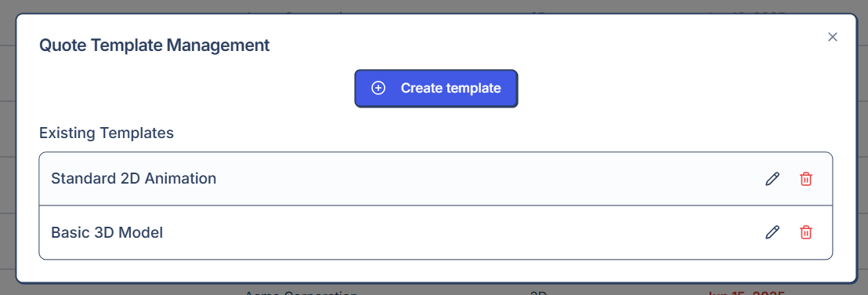Click the plus circle icon in Create template
This screenshot has width=868, height=295.
(x=378, y=88)
